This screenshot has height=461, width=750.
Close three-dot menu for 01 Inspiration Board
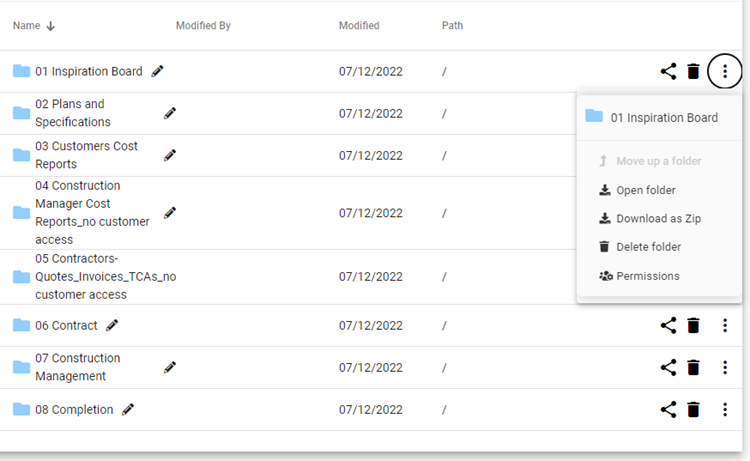tap(724, 71)
